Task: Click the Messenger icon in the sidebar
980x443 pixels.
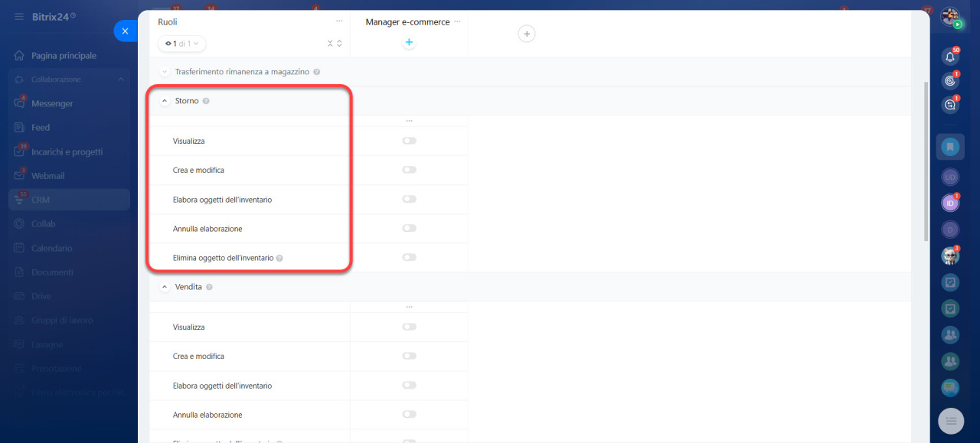Action: (19, 103)
